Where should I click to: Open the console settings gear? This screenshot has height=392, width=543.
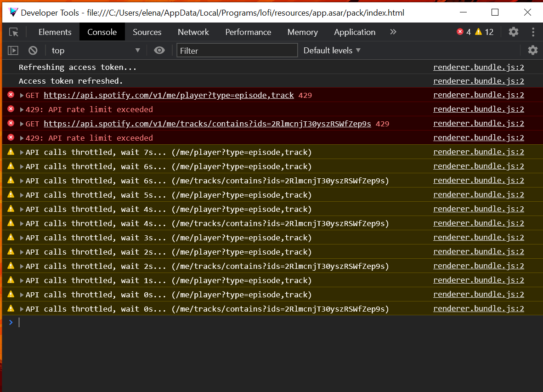[533, 51]
